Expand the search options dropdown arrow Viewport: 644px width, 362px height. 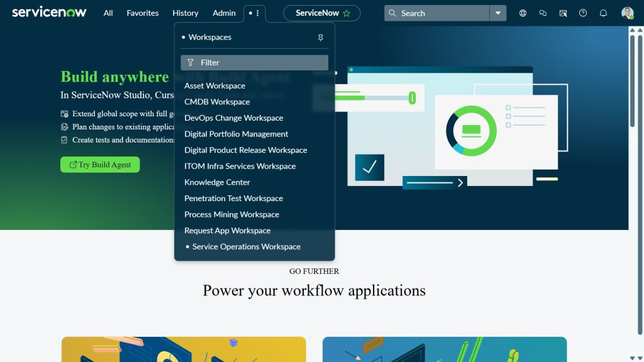pos(498,13)
